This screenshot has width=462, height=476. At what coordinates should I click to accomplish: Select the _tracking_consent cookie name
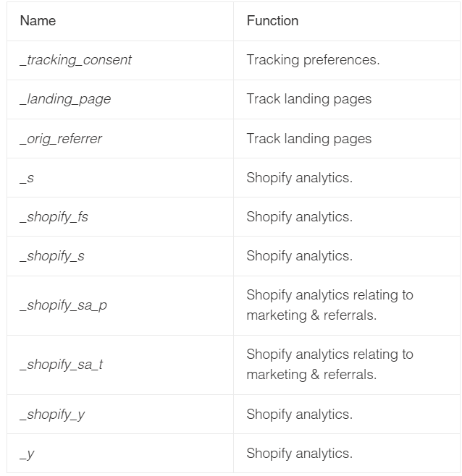76,60
